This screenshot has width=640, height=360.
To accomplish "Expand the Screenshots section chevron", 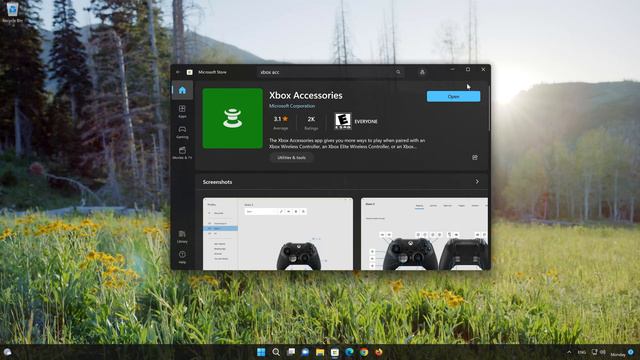I will tap(477, 182).
